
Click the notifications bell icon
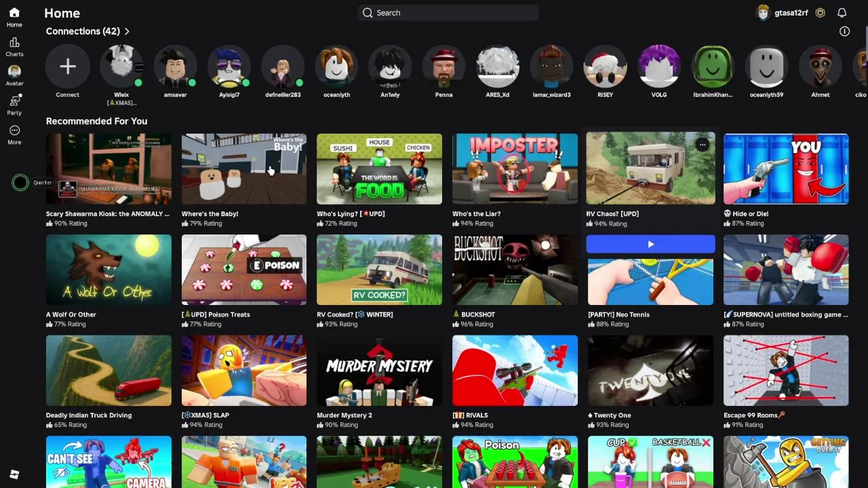(842, 13)
